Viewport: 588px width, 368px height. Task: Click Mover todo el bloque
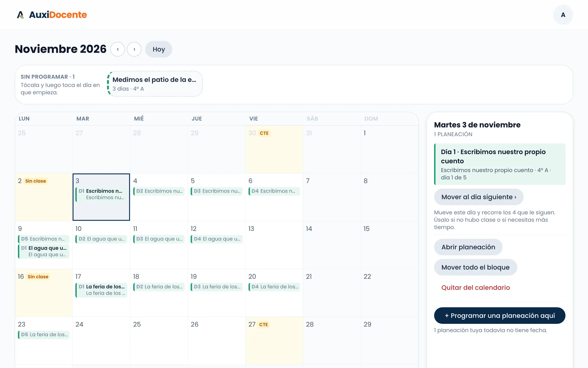tap(475, 267)
